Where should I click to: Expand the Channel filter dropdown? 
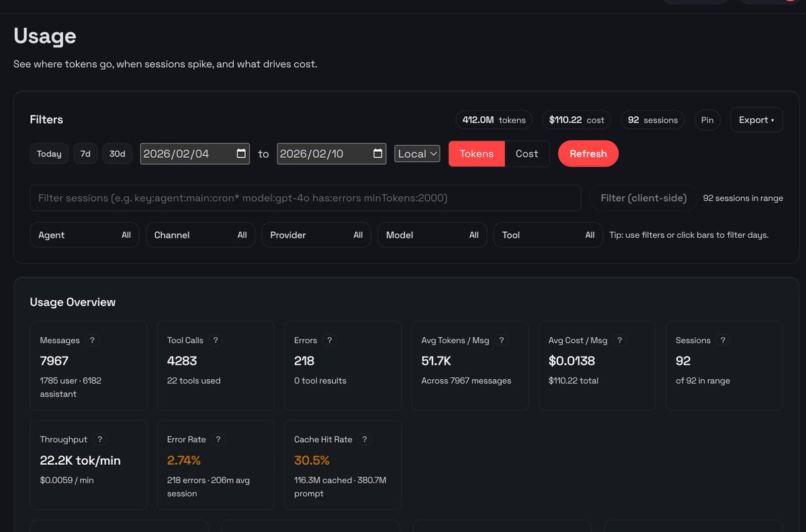[200, 235]
